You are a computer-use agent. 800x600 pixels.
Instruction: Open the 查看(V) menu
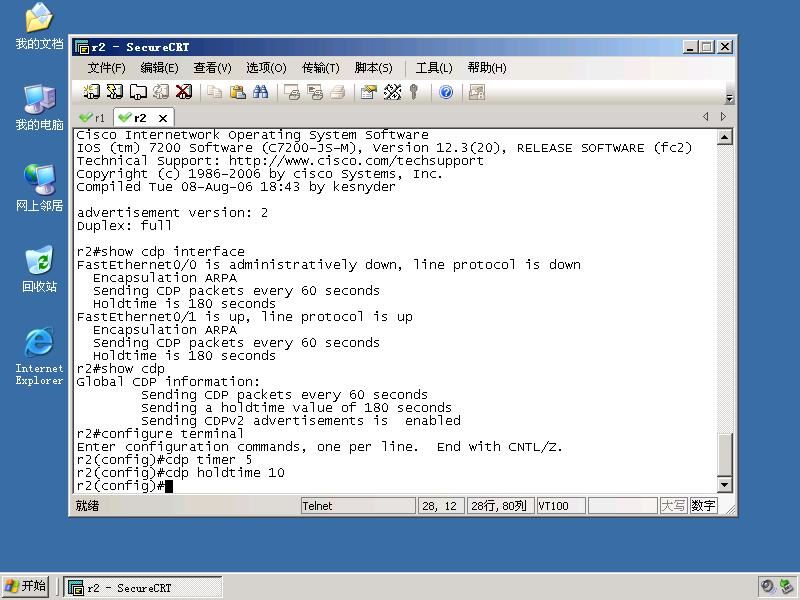tap(212, 68)
